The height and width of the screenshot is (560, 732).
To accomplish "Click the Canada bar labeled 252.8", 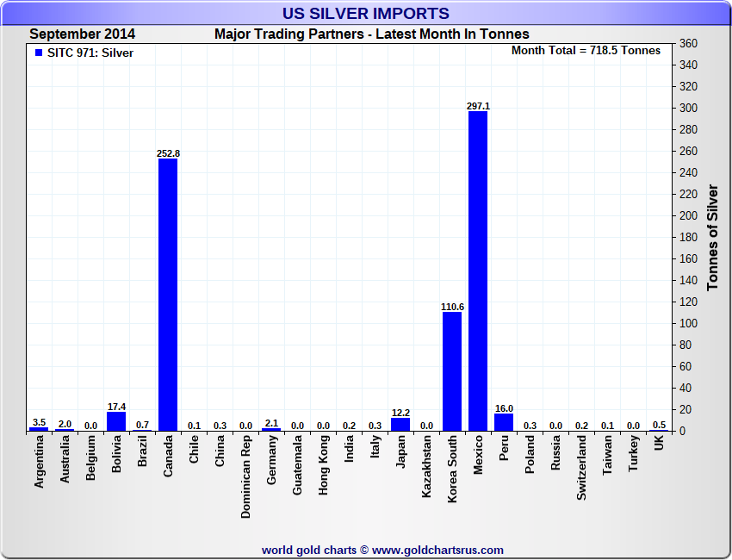I will coord(168,295).
